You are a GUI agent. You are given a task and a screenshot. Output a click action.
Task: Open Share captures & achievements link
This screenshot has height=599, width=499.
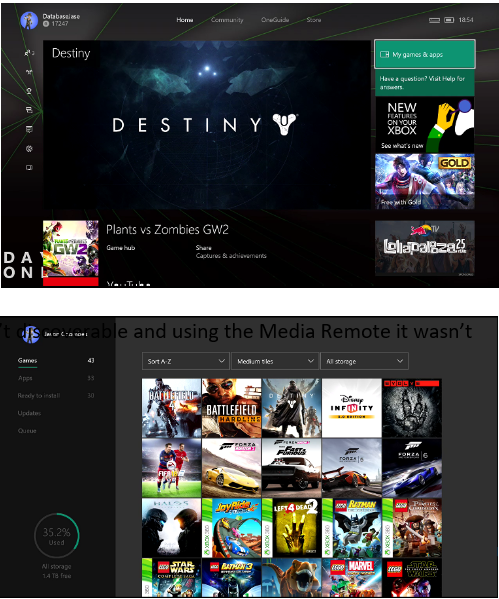231,252
